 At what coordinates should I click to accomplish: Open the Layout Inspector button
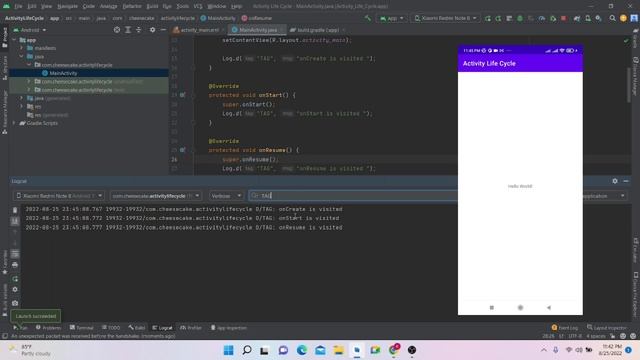[607, 328]
